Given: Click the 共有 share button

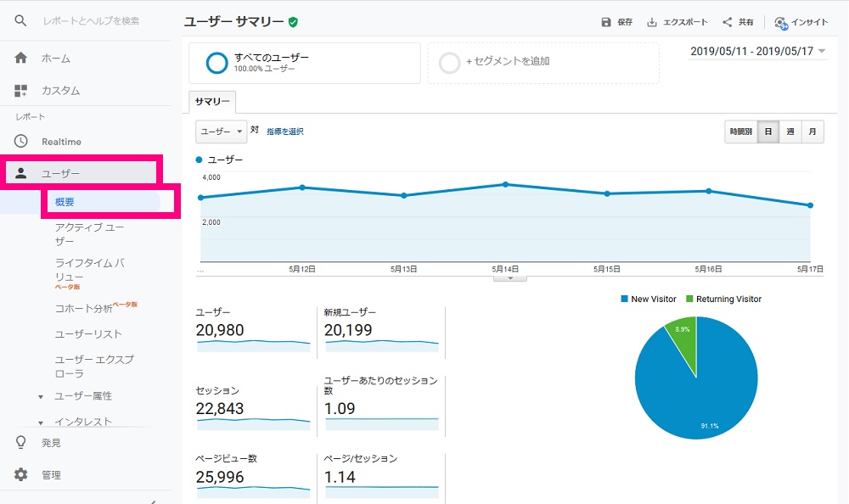Looking at the screenshot, I should click(738, 22).
